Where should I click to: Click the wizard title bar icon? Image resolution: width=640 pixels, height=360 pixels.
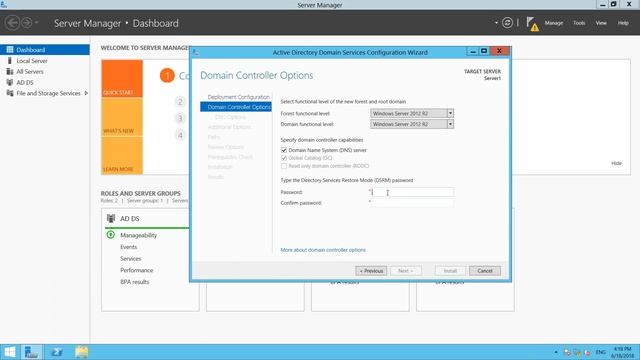pyautogui.click(x=196, y=52)
